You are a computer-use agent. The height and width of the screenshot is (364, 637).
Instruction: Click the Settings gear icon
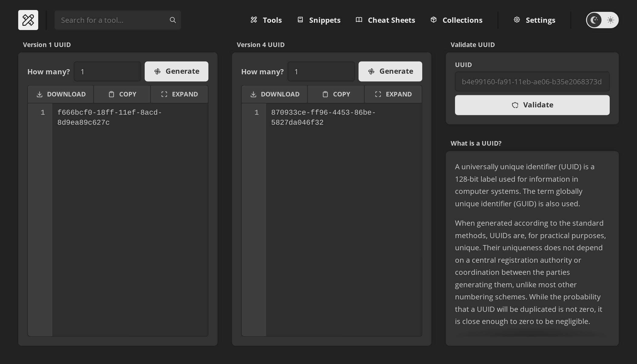(517, 19)
